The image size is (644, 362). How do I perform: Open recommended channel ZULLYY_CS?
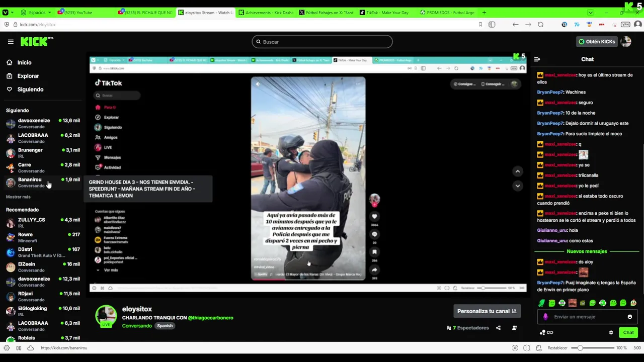(x=43, y=223)
